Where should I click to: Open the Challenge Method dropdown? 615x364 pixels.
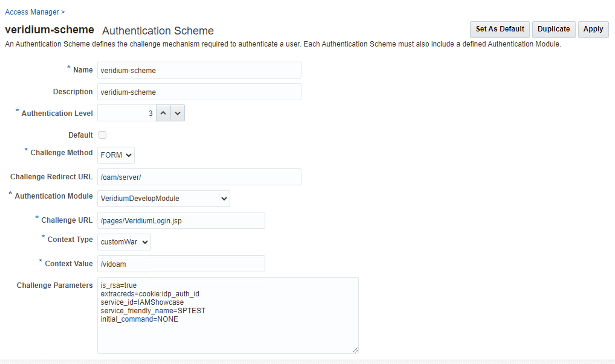[x=116, y=155]
